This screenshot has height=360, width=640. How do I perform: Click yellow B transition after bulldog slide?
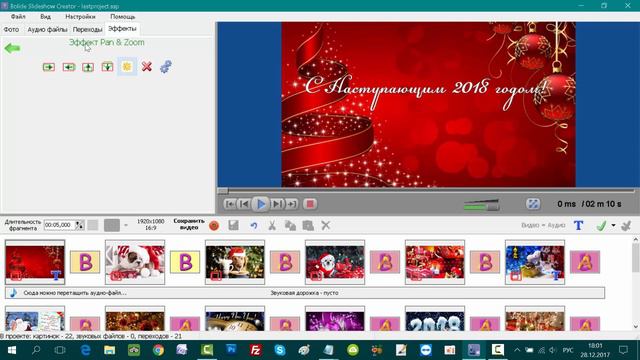[185, 262]
